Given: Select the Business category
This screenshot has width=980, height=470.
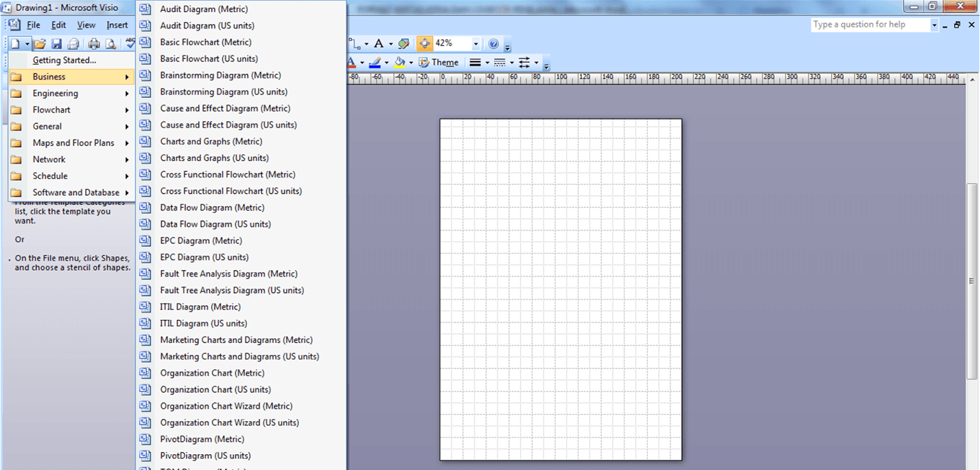Looking at the screenshot, I should (72, 76).
